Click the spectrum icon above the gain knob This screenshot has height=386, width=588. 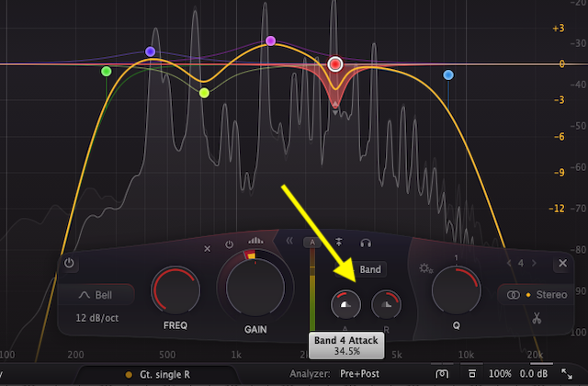pos(255,244)
